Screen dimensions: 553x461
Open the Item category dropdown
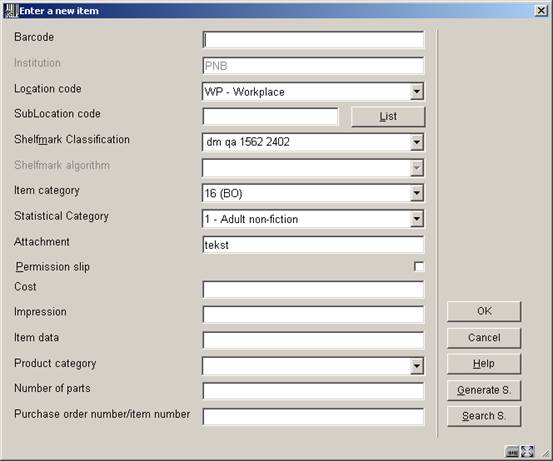[x=417, y=193]
